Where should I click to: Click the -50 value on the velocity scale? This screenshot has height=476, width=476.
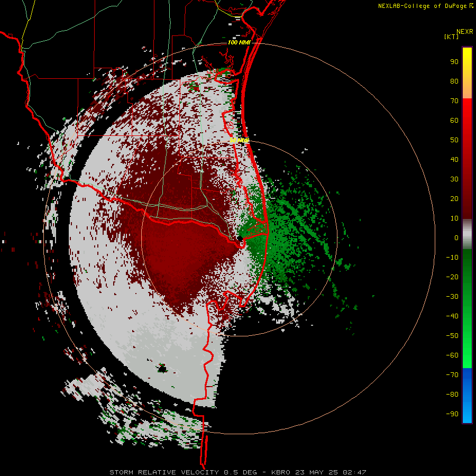click(452, 336)
